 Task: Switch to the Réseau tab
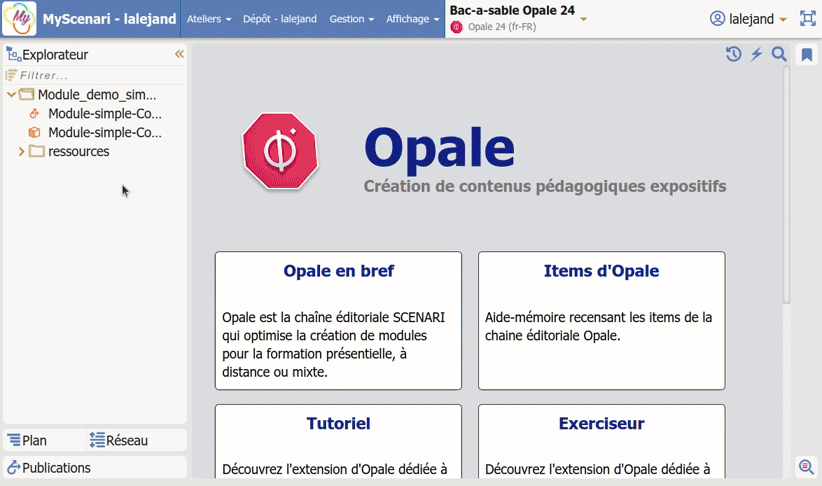click(x=136, y=440)
